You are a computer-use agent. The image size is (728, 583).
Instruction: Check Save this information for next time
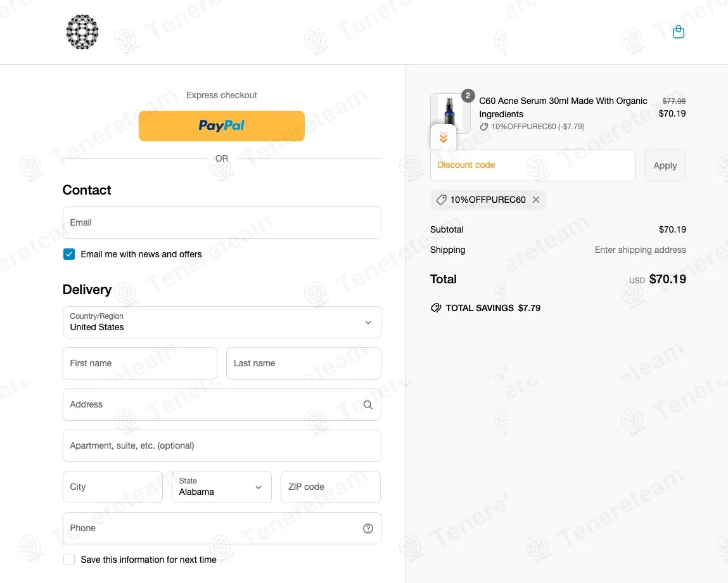coord(68,560)
